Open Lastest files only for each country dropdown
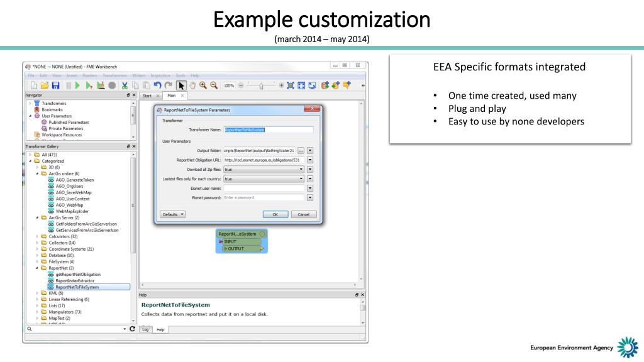Viewport: 644px width, 362px height. coord(264,179)
